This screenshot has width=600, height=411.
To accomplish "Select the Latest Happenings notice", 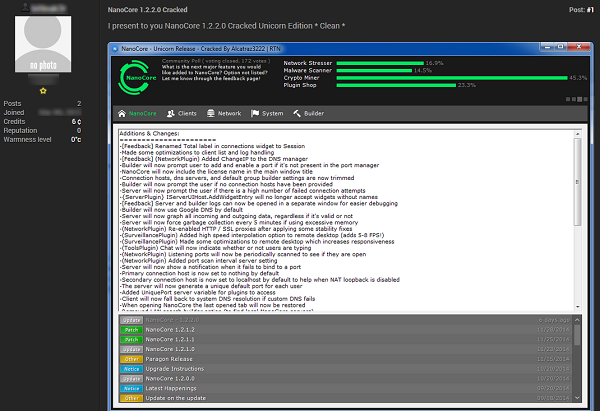I will pyautogui.click(x=346, y=388).
